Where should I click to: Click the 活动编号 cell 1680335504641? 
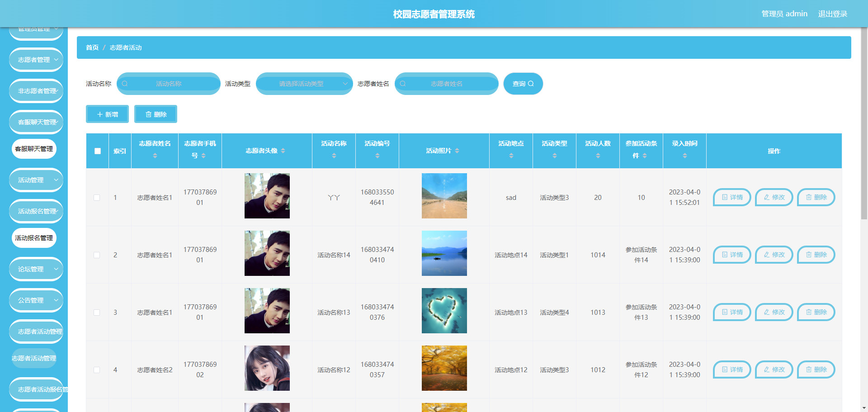click(377, 197)
